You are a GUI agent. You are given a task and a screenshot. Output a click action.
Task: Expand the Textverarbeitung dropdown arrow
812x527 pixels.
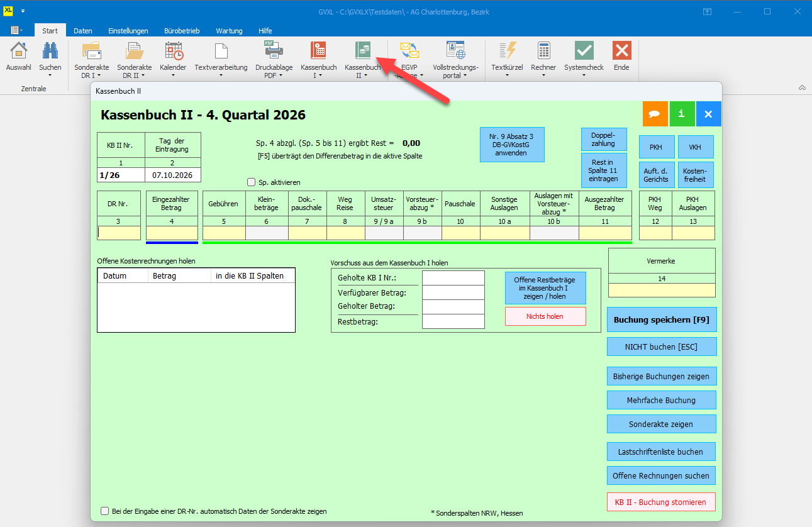tap(221, 75)
